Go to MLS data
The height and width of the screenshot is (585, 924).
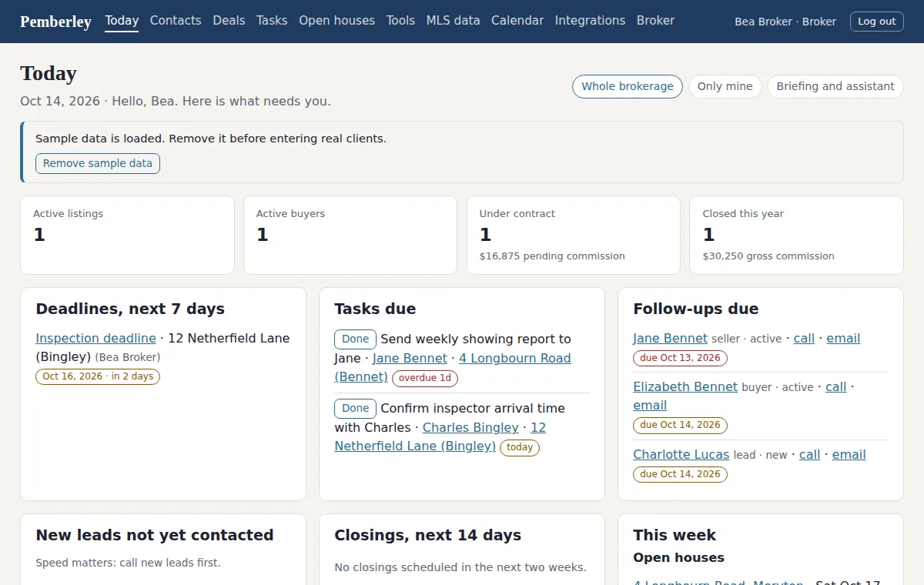(x=453, y=21)
